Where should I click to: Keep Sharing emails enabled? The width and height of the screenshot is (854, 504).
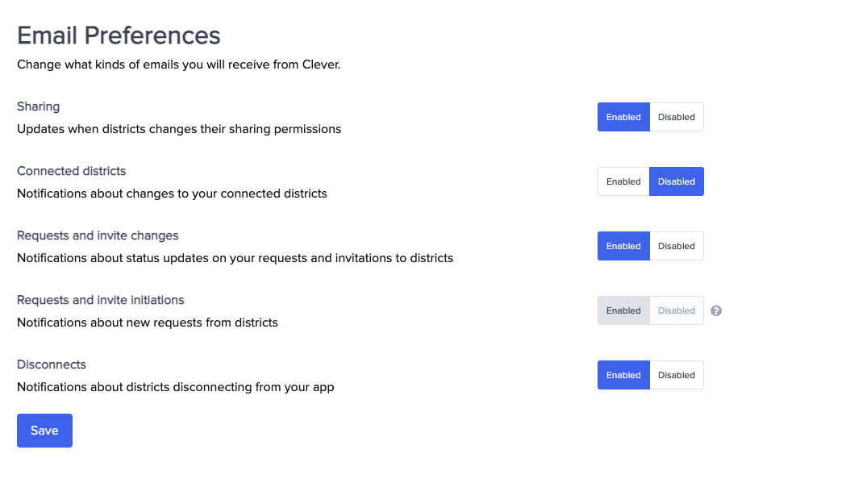tap(623, 117)
